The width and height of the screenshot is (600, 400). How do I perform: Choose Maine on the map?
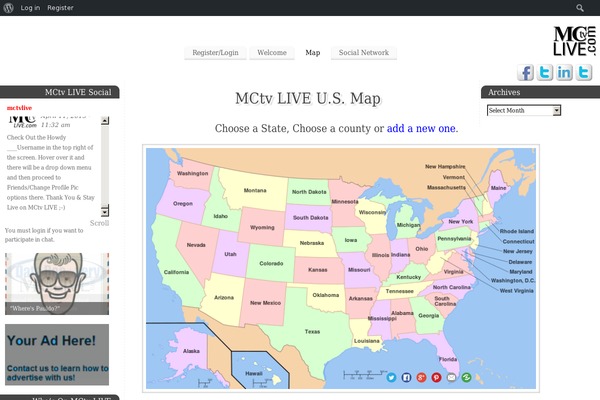(x=498, y=188)
